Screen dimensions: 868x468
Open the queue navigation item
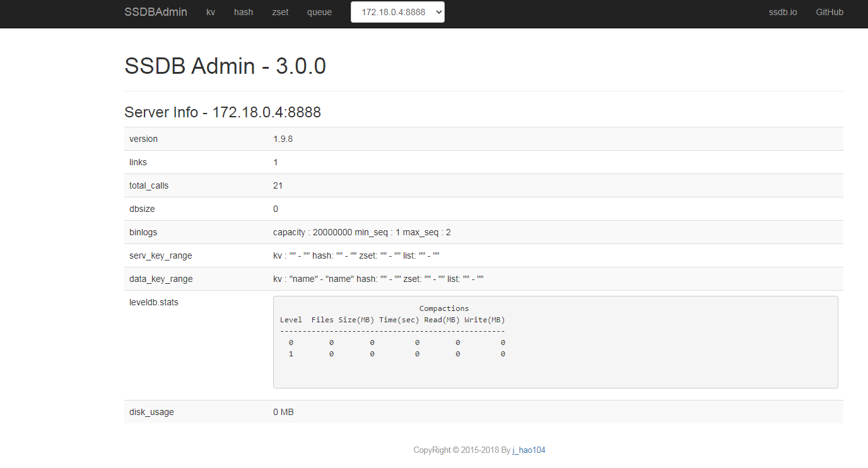tap(319, 12)
